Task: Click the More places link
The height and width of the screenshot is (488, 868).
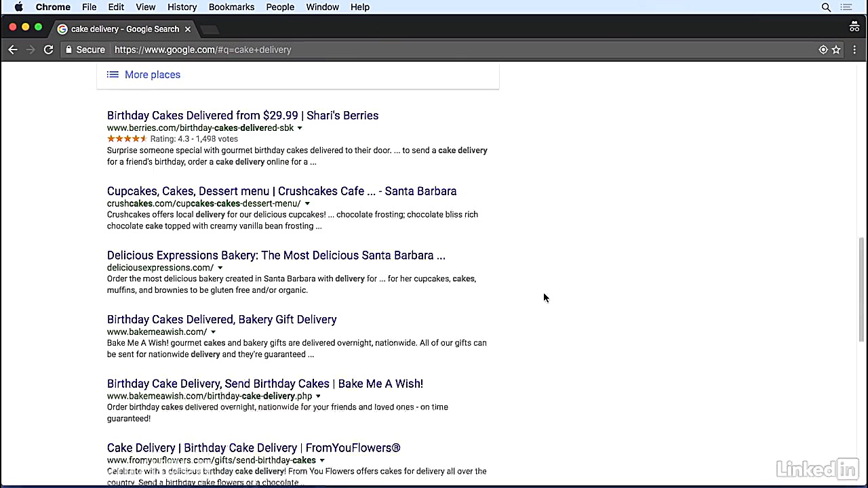Action: point(153,75)
